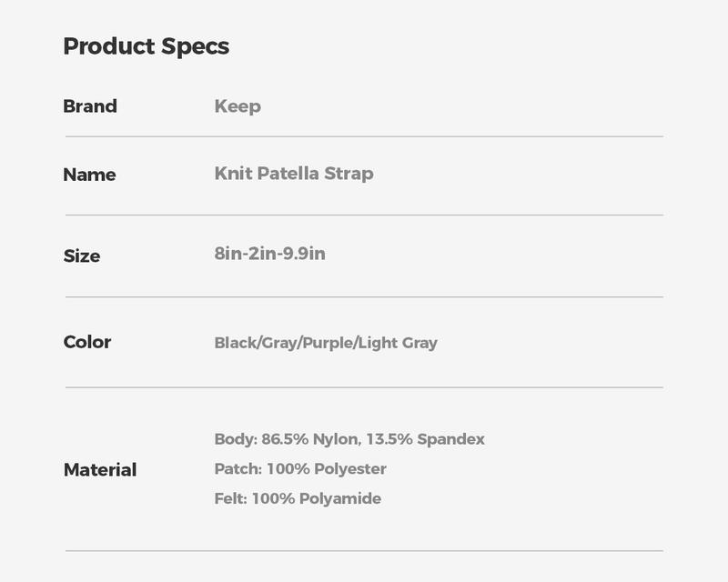Click the divider line below Color row

pos(364,387)
